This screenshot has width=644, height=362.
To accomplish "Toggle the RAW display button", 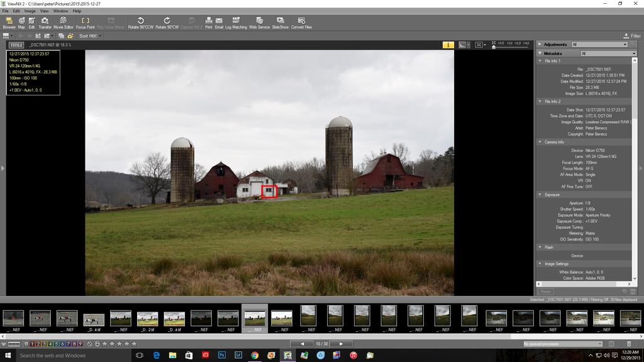I will click(16, 45).
